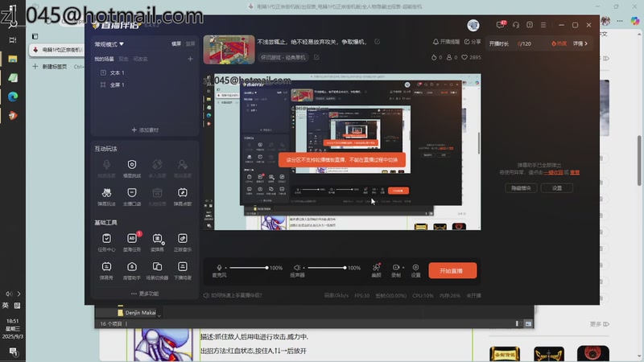644x362 pixels.
Task: Click the 隐藏模块 hide module button
Action: click(x=521, y=188)
